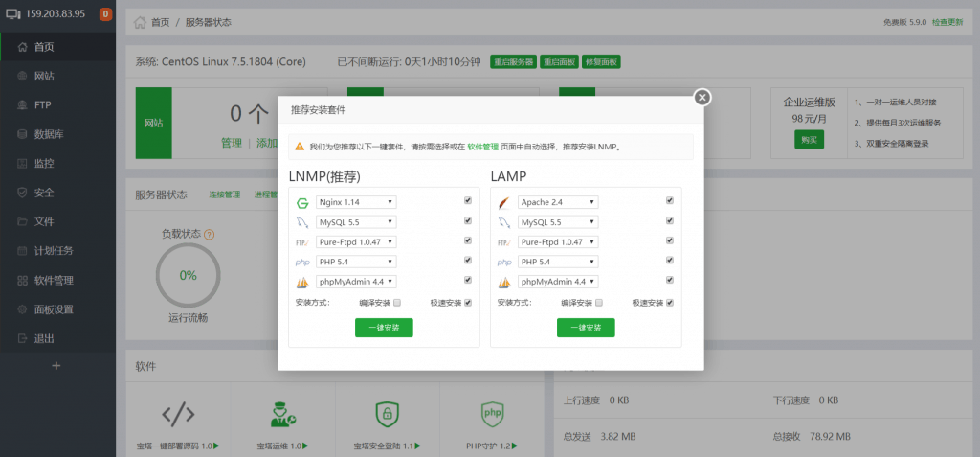Click the MySQL dolphin icon in LNMP
Screen dimensions: 980x457
tap(302, 222)
